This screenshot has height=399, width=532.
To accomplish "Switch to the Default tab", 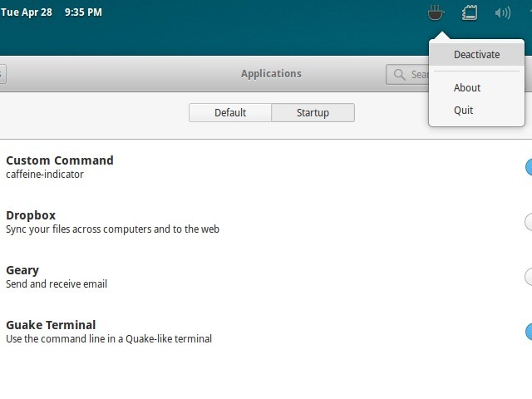I will click(x=230, y=113).
